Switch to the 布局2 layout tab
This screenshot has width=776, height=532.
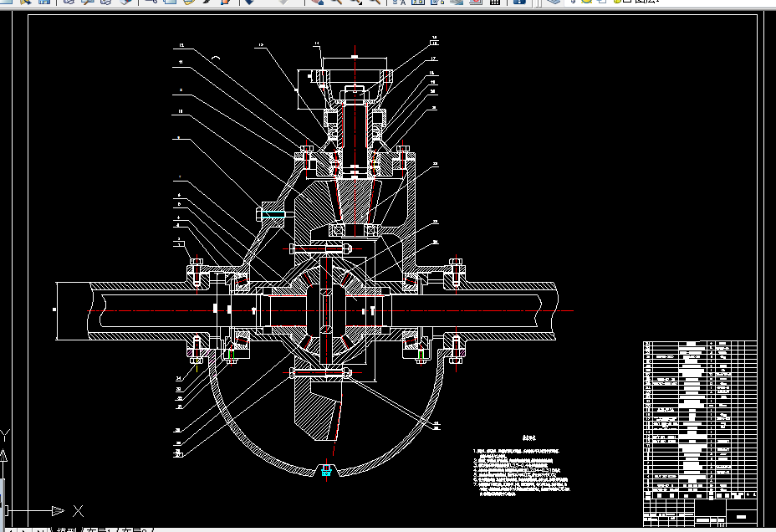134,530
